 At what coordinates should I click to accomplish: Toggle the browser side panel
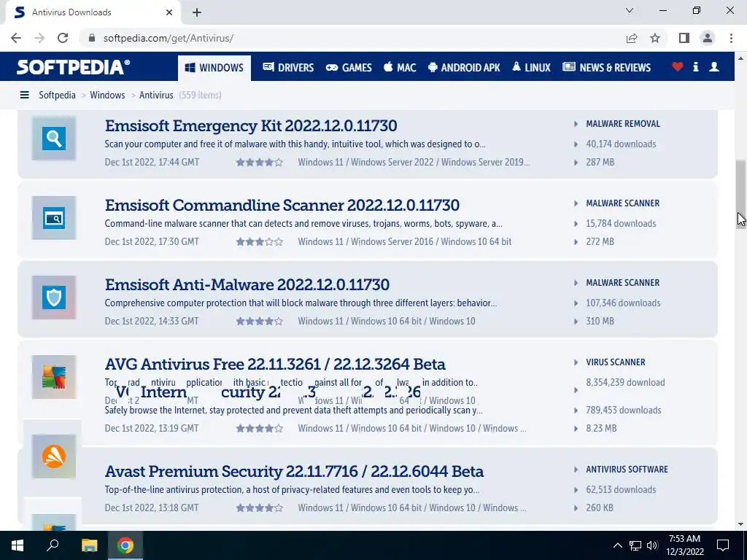coord(684,38)
